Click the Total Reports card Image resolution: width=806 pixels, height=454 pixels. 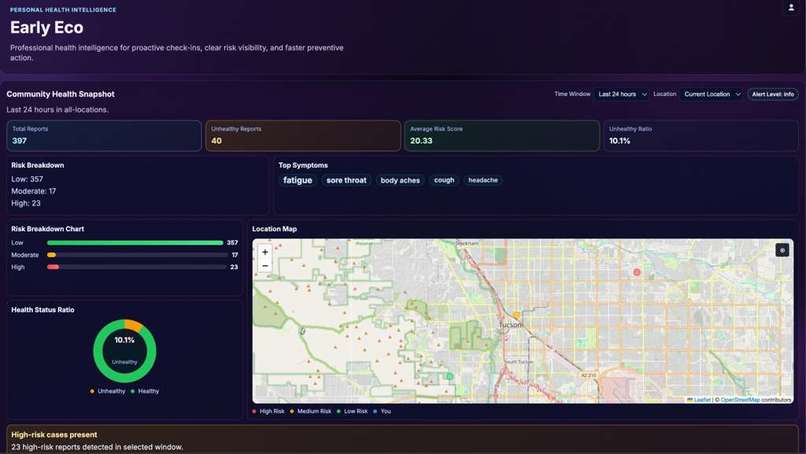coord(104,136)
